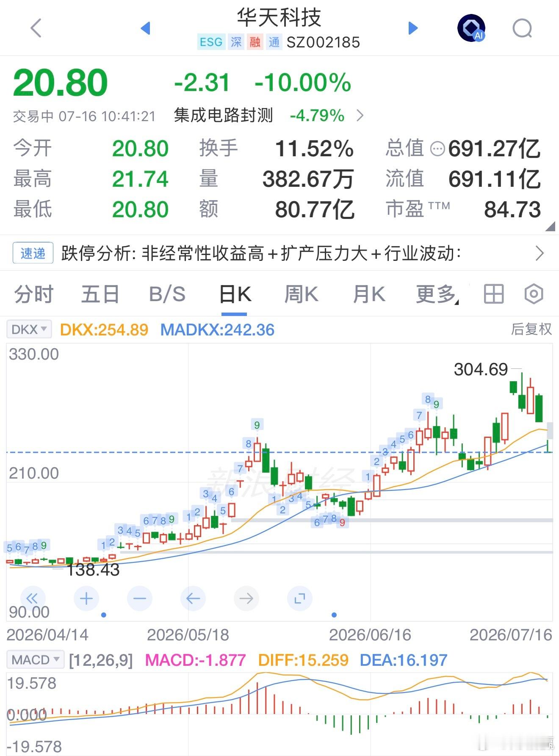Tap the 额 80.77亿 value
Screen dimensions: 559x756
315,210
